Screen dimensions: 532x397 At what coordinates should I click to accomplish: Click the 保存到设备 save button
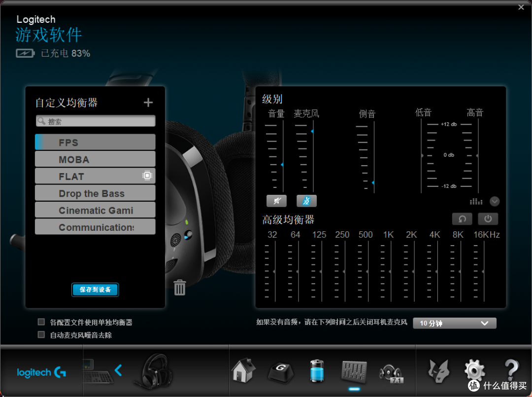point(95,289)
